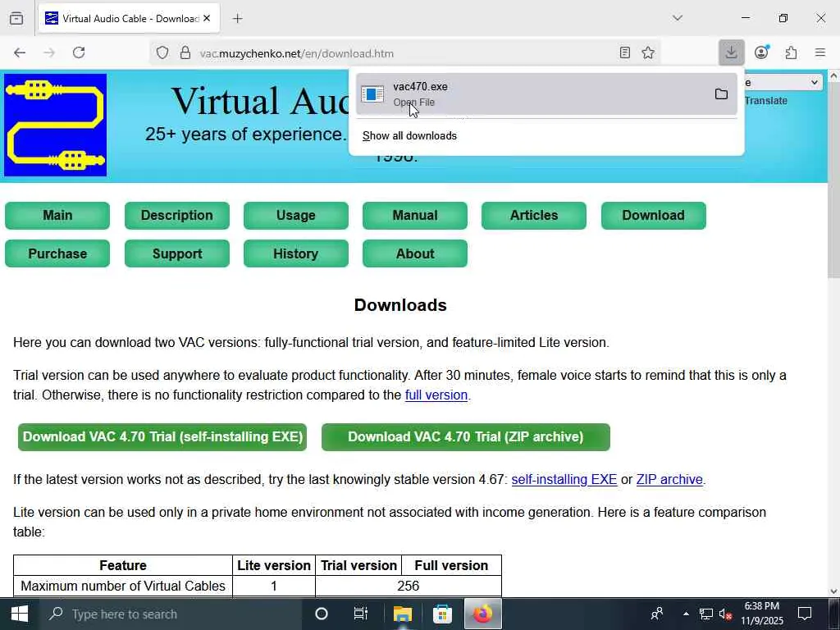Image resolution: width=840 pixels, height=630 pixels.
Task: Reload the current page
Action: coord(79,52)
